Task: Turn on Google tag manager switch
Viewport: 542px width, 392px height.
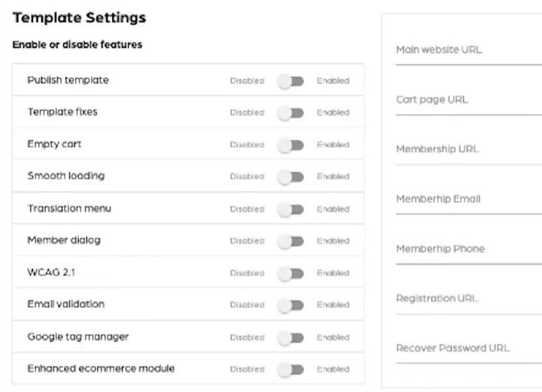Action: [x=291, y=337]
